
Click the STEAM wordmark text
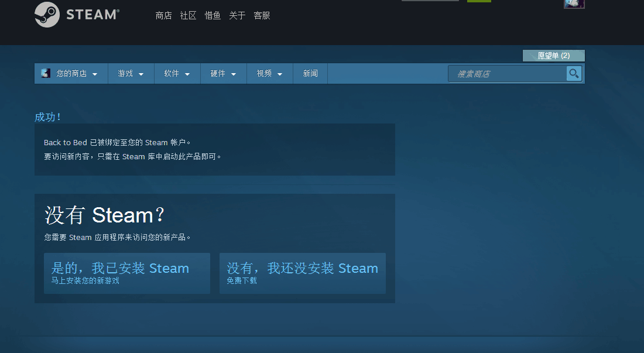pyautogui.click(x=93, y=15)
